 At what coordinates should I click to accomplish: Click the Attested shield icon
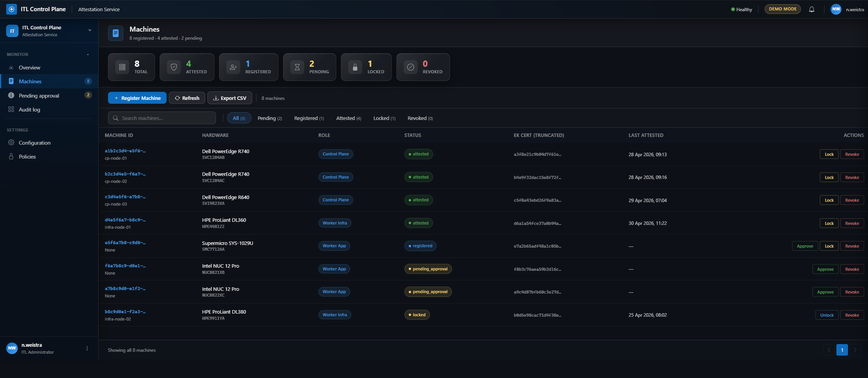pyautogui.click(x=174, y=67)
